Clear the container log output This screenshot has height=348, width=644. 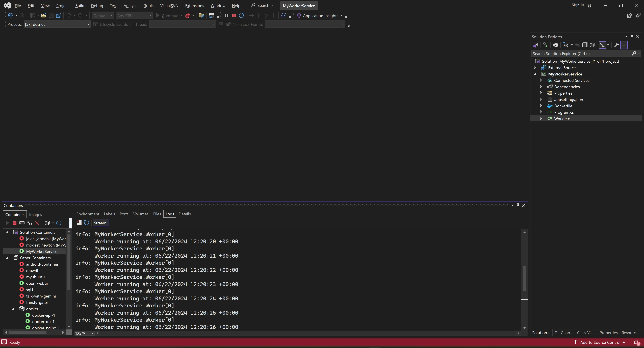[79, 223]
